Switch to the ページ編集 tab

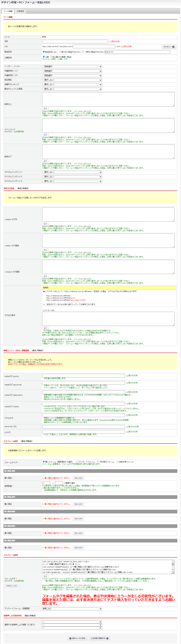click(x=8, y=11)
